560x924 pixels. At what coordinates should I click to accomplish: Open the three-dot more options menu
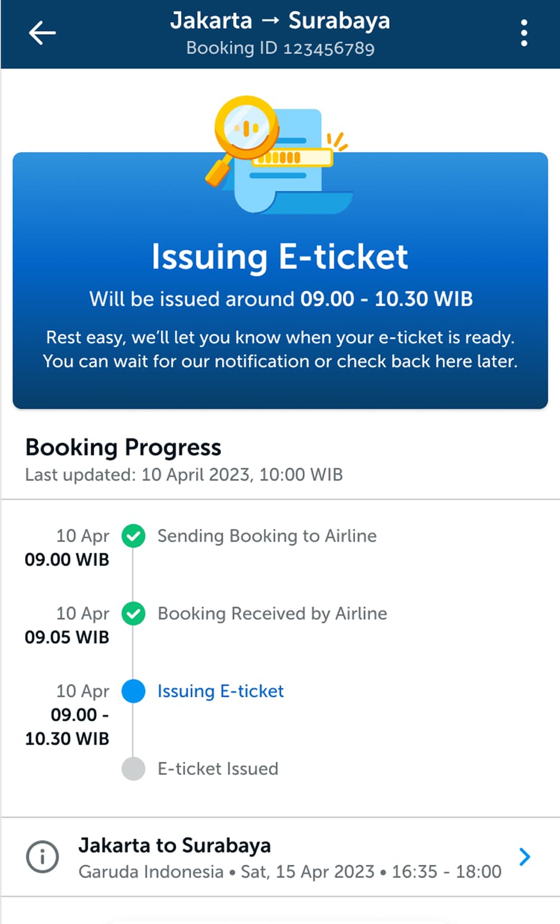(x=524, y=33)
